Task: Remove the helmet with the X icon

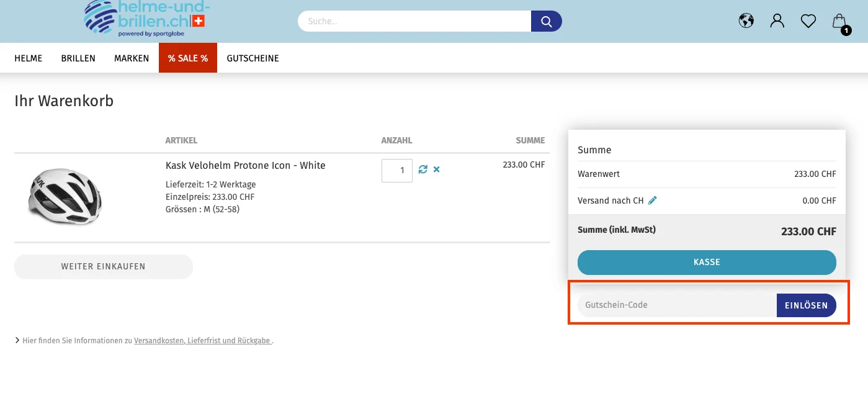Action: [x=436, y=169]
